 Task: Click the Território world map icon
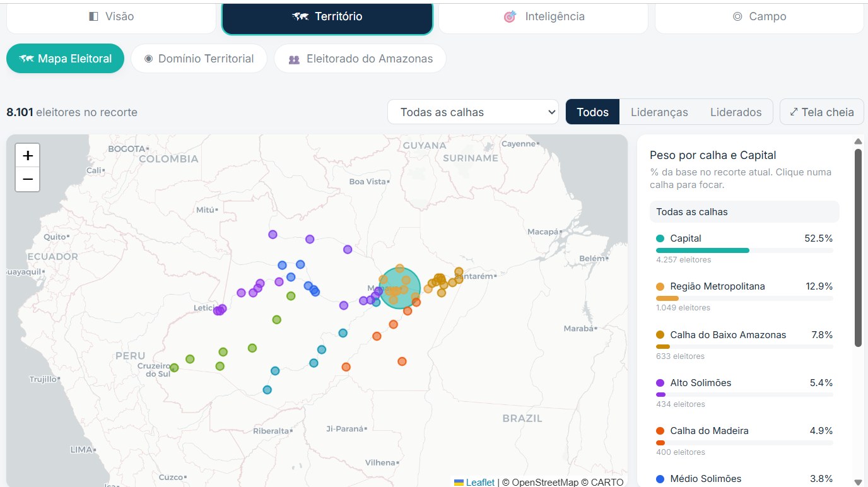coord(300,17)
